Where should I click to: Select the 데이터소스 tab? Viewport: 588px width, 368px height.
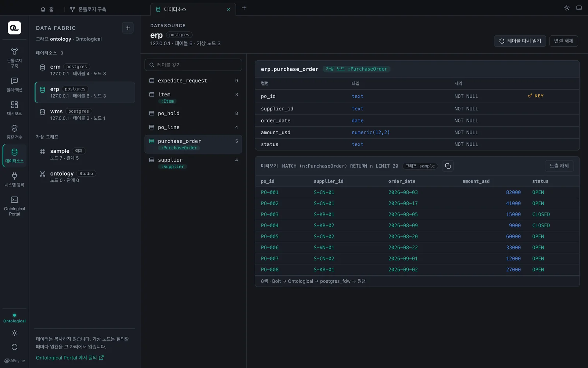click(x=193, y=9)
